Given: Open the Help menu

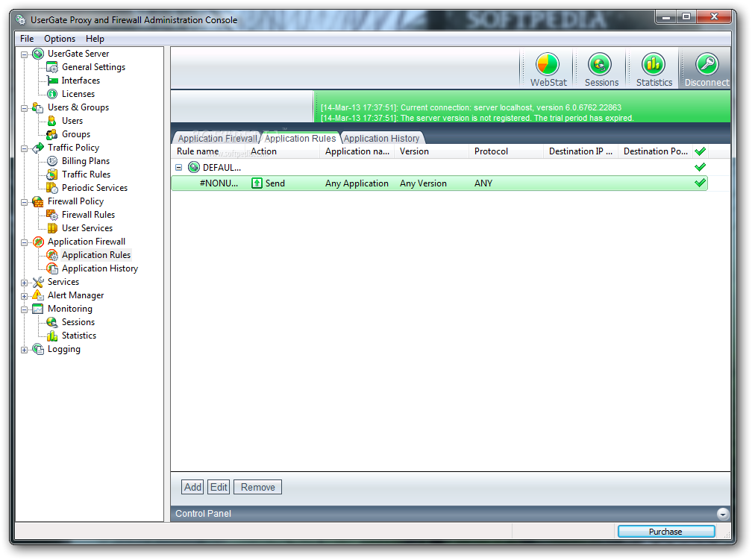Looking at the screenshot, I should point(95,39).
